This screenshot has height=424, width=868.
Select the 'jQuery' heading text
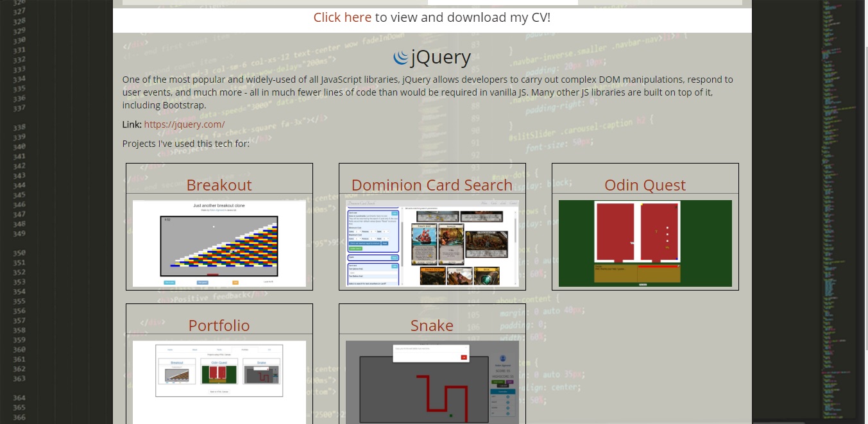tap(441, 58)
